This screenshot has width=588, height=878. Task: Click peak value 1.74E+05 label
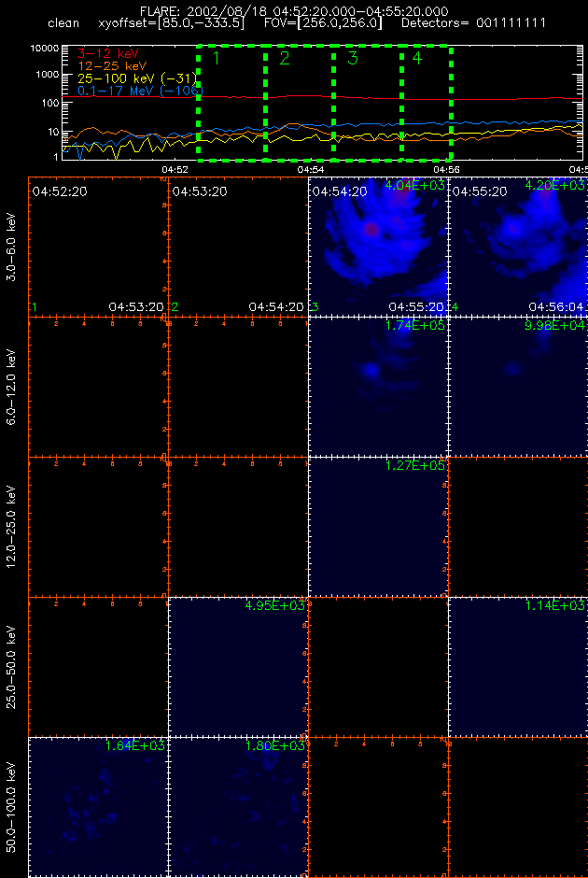[x=415, y=325]
